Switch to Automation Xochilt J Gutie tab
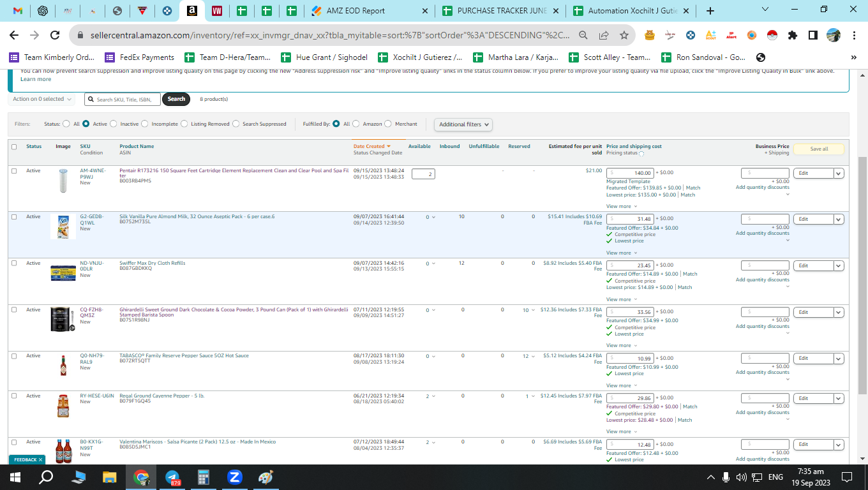This screenshot has height=490, width=868. [x=632, y=11]
